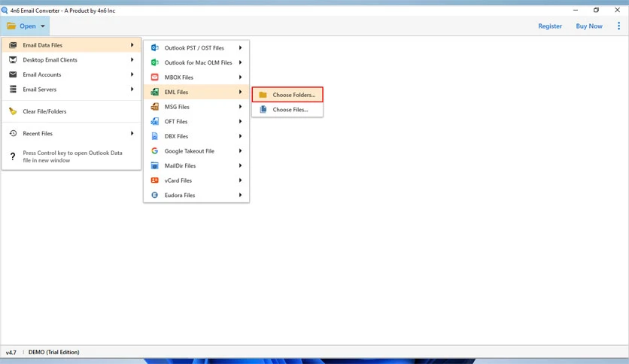629x364 pixels.
Task: Click the question mark help icon
Action: [13, 156]
